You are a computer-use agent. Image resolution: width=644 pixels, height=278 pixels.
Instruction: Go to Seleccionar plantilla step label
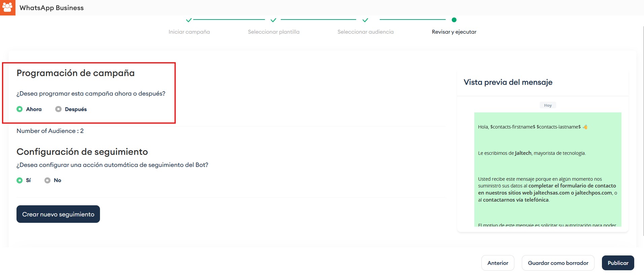(273, 32)
